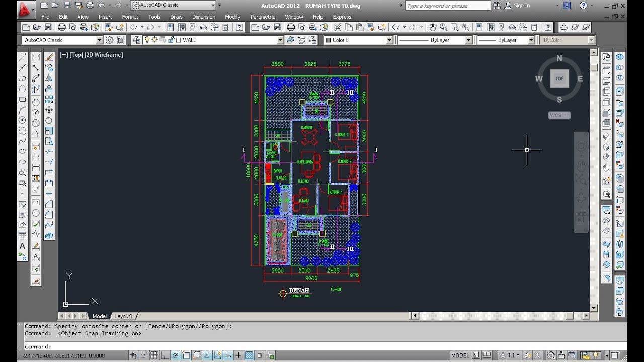Click the WCS label under ViewCube
Viewport: 644px width, 362px height.
559,115
